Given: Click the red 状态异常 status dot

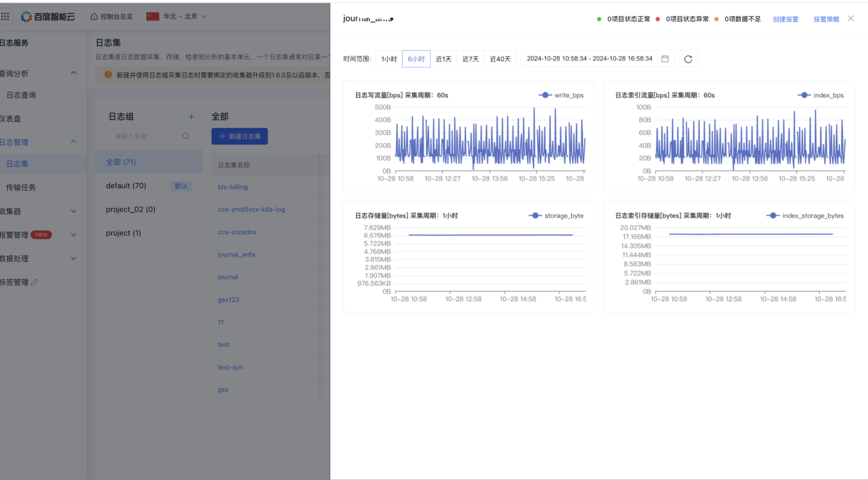Looking at the screenshot, I should coord(657,19).
